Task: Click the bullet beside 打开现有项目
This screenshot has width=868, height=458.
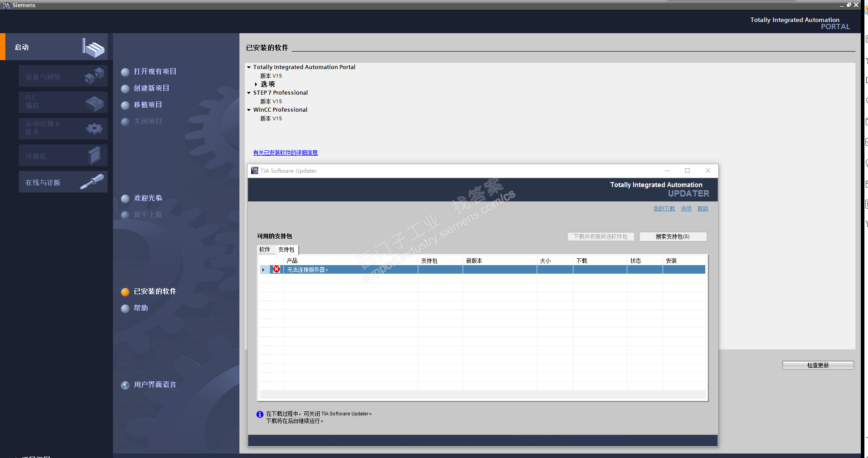Action: 126,72
